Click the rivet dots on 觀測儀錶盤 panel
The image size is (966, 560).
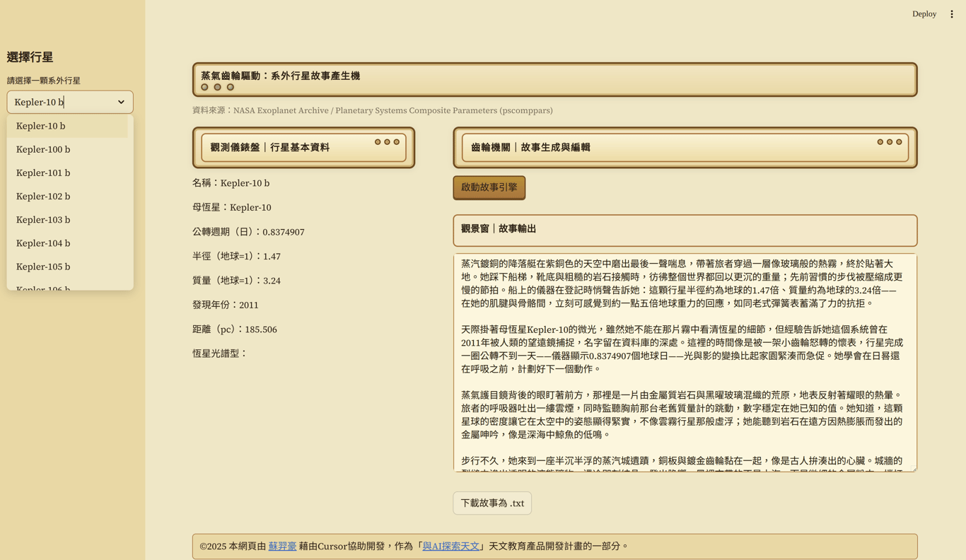pyautogui.click(x=387, y=142)
